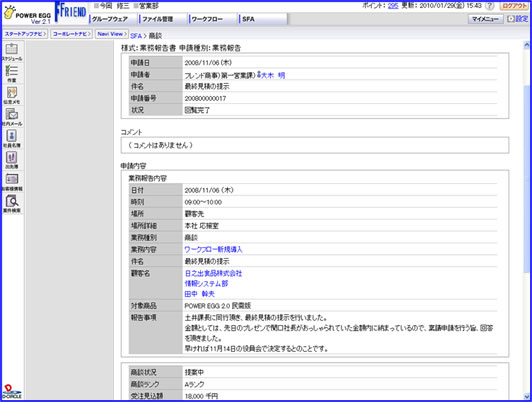Open contact 田中 幹夫 link
Viewport: 532px width, 402px height.
tap(200, 294)
